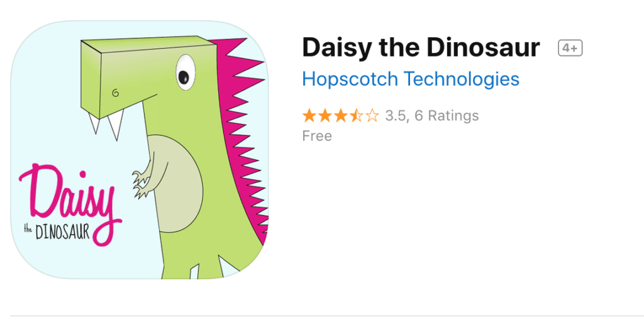Tap the dinosaur's eye in the icon

pyautogui.click(x=186, y=72)
